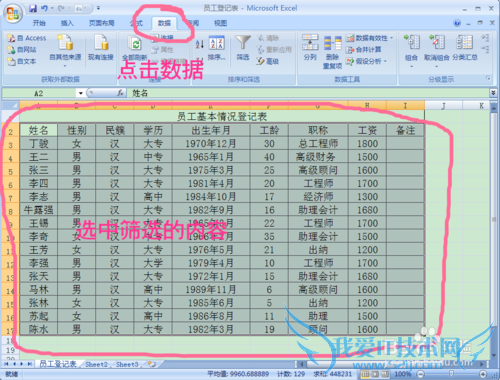Click Remove Duplicates (删除重复项)
This screenshot has width=500, height=380.
click(x=332, y=52)
